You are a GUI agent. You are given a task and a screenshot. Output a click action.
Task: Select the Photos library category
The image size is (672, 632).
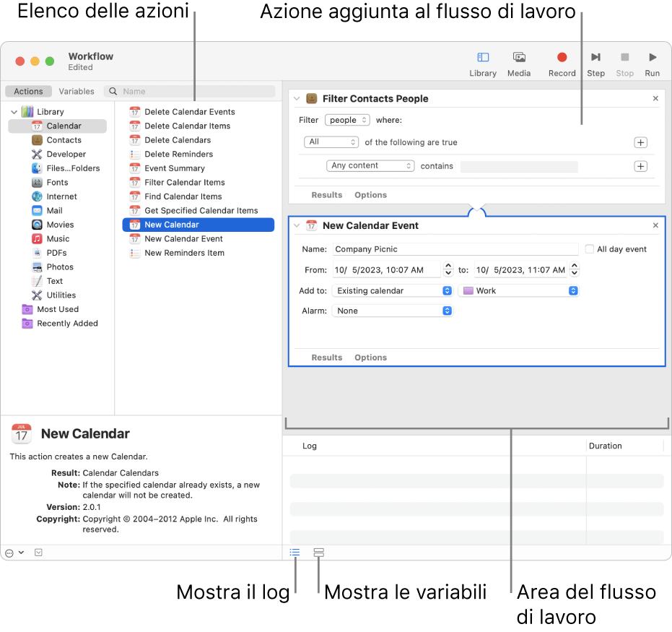click(x=53, y=267)
